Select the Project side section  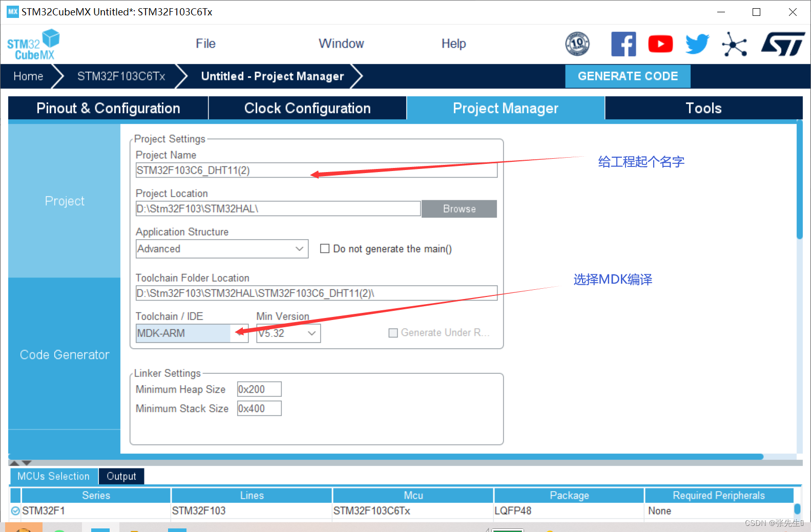(x=65, y=201)
